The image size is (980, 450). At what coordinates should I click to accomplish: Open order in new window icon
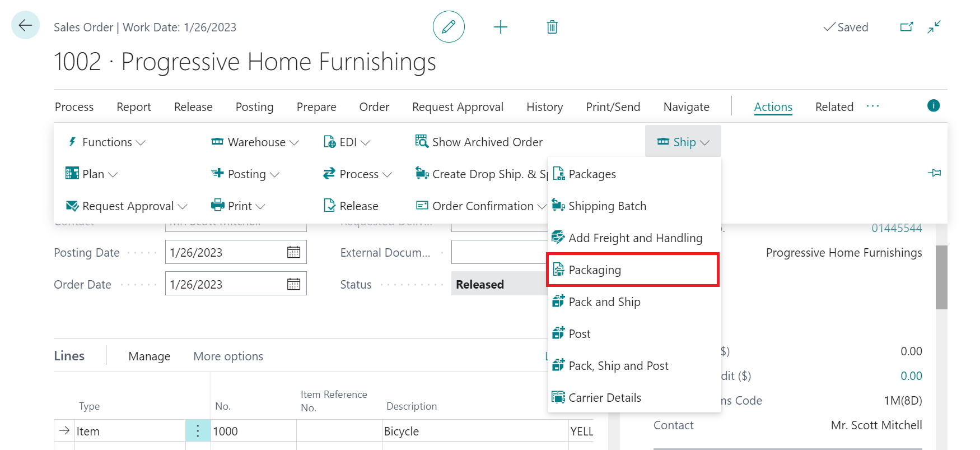point(906,27)
